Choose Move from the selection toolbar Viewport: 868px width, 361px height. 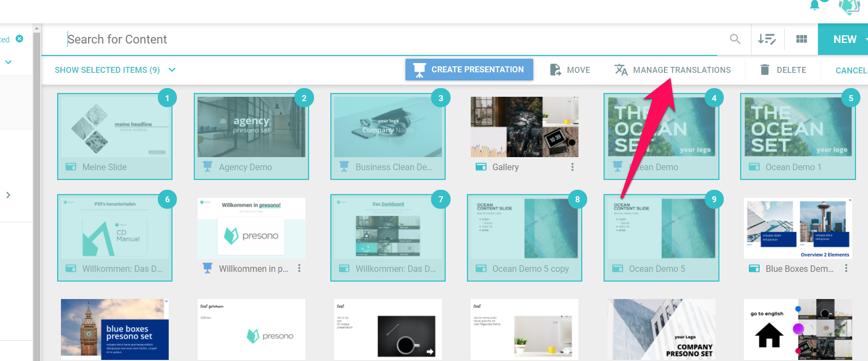click(570, 70)
